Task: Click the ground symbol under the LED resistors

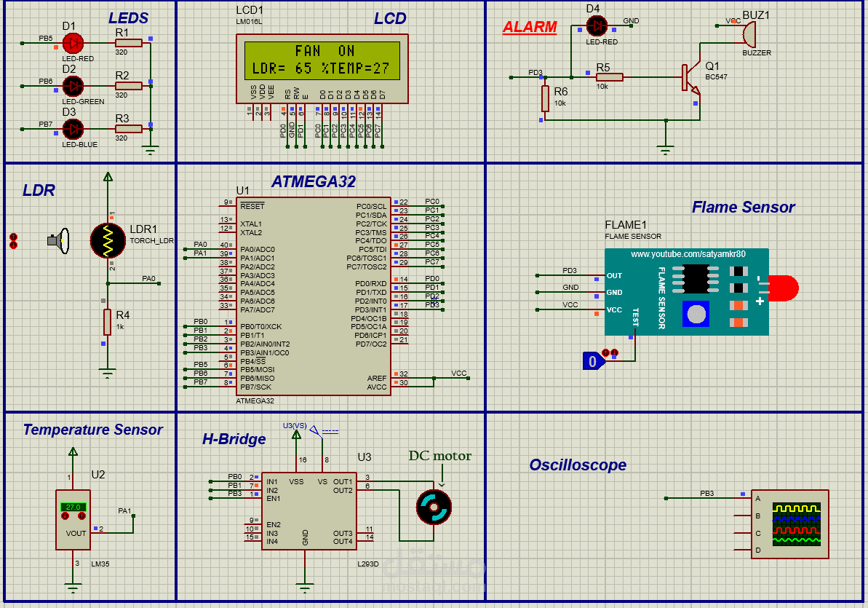Action: point(150,150)
